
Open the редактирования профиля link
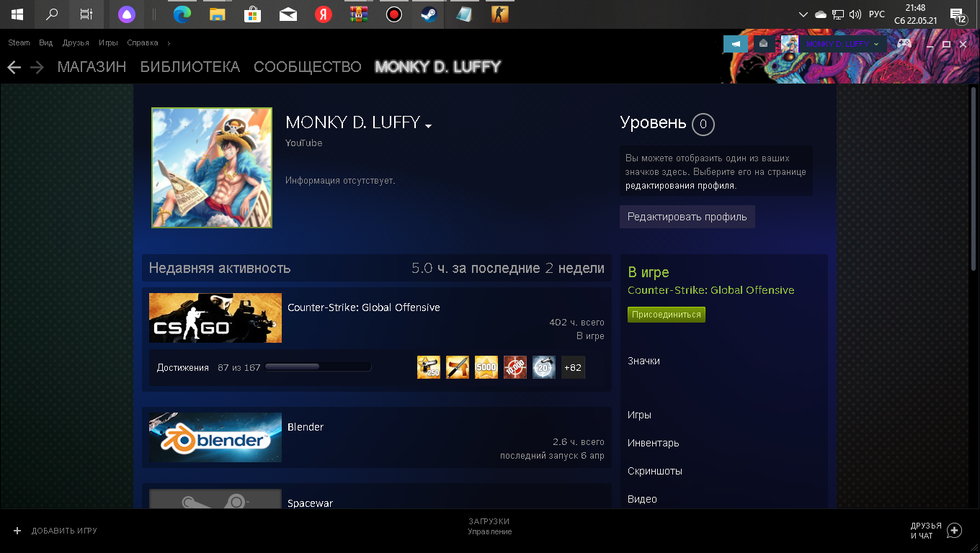coord(681,185)
